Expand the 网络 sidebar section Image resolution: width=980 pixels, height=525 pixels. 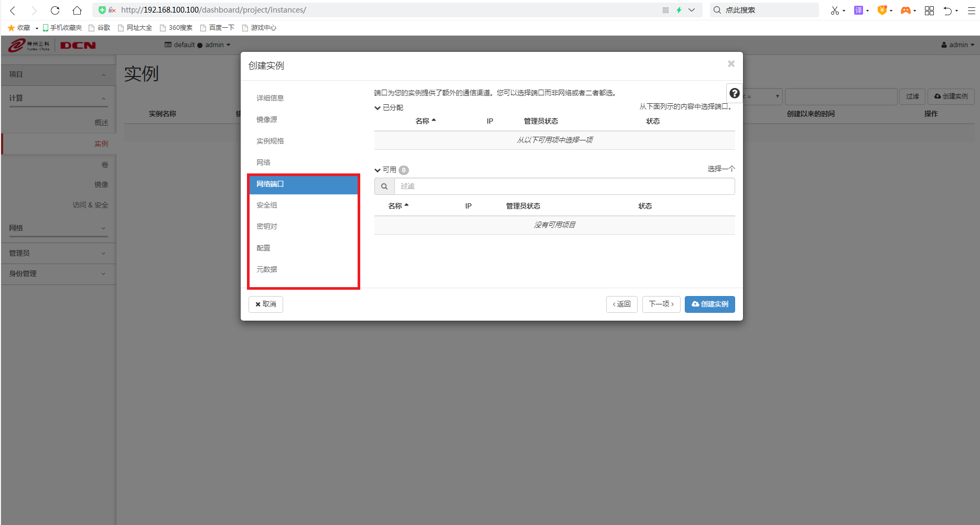pos(58,228)
